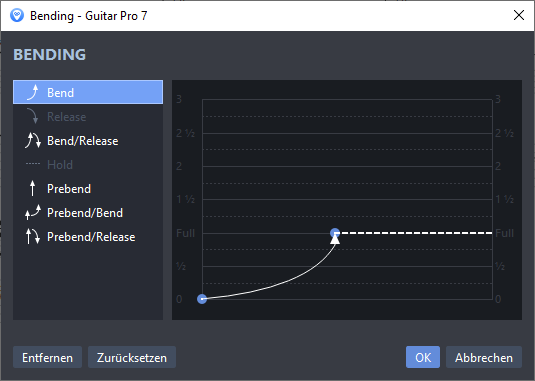Viewport: 535px width, 381px height.
Task: Choose the Bend/Release double arrow icon
Action: coord(33,141)
